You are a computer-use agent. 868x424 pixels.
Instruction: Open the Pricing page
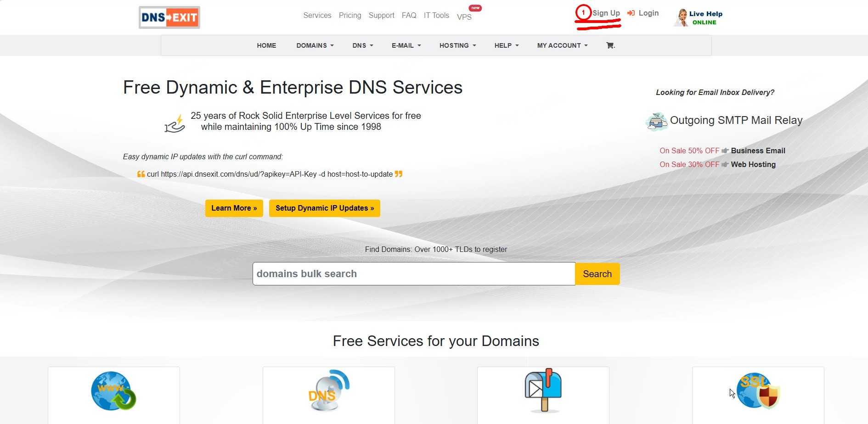coord(350,15)
